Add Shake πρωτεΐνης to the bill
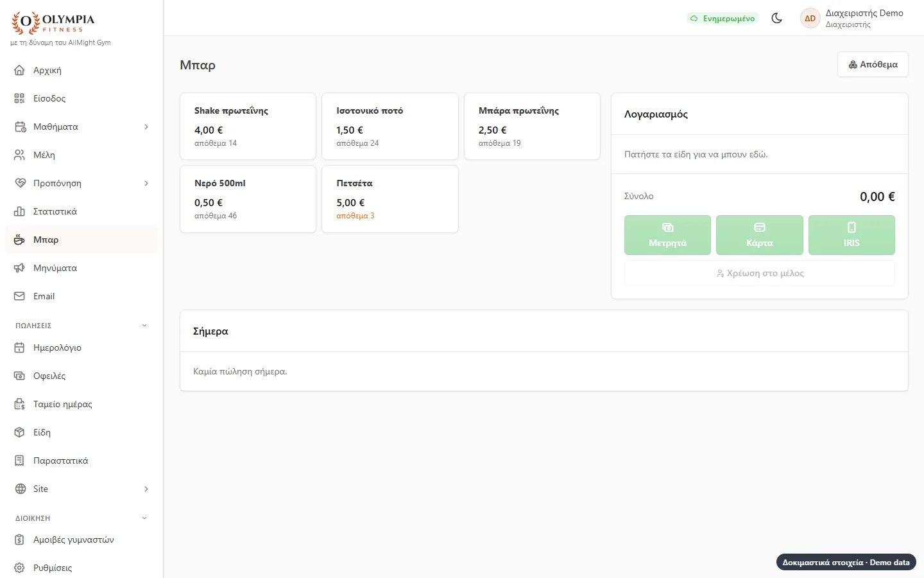 click(248, 127)
